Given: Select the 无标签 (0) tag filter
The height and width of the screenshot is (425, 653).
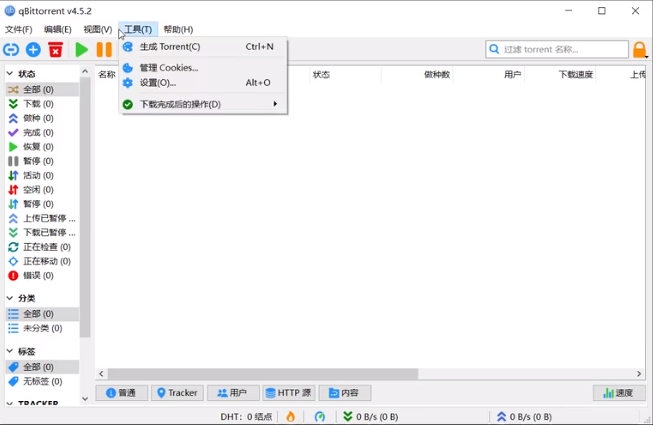Looking at the screenshot, I should [x=42, y=381].
